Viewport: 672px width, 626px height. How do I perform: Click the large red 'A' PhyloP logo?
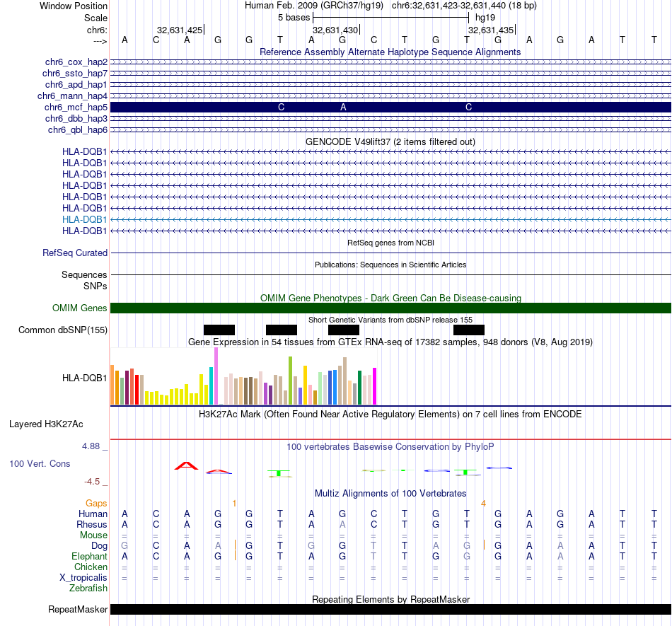187,465
